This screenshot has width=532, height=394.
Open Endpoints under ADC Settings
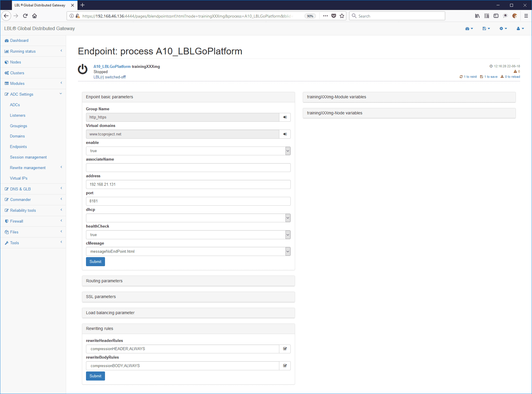tap(18, 147)
